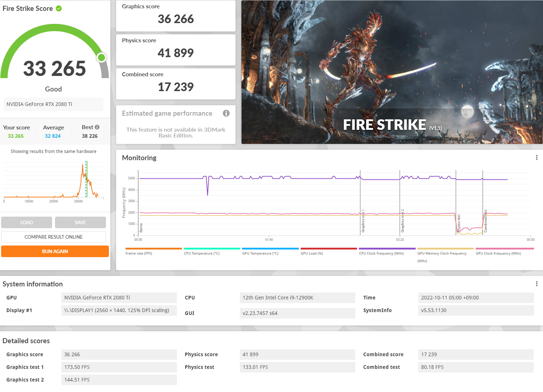Click the large 33 265 Fire Strike score

click(x=55, y=68)
